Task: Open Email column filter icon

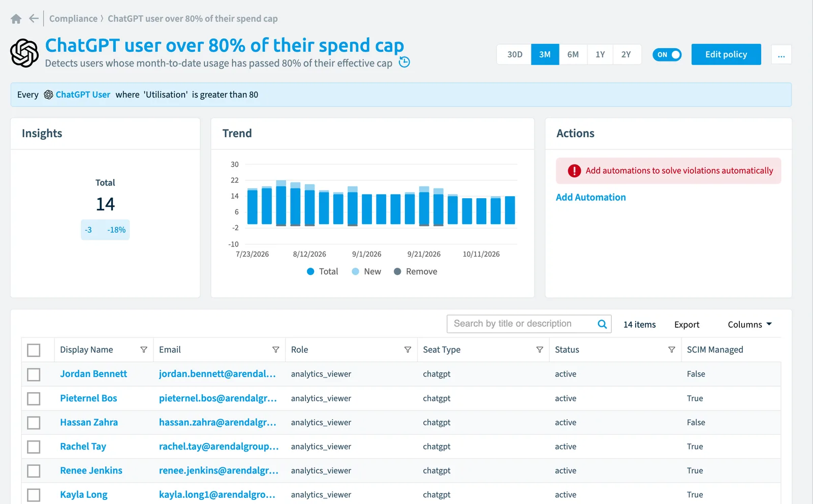Action: (276, 350)
